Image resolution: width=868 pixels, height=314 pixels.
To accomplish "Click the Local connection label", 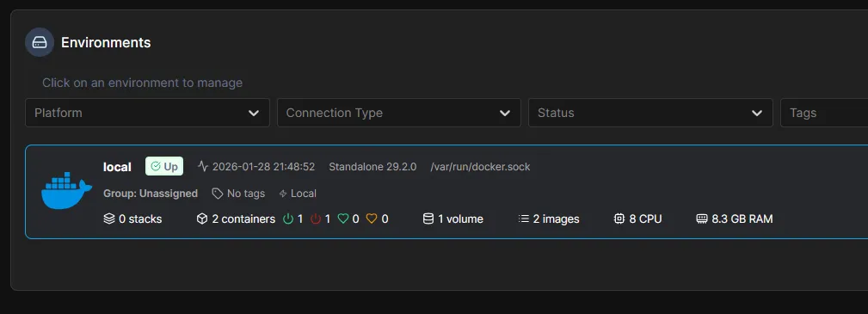I will [x=304, y=194].
